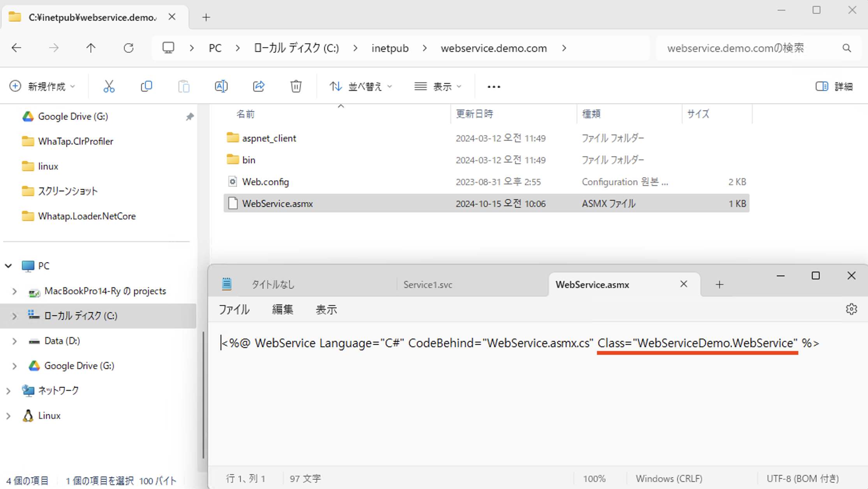Click the delete icon in toolbar
Screen dimensions: 868x489
coord(296,87)
